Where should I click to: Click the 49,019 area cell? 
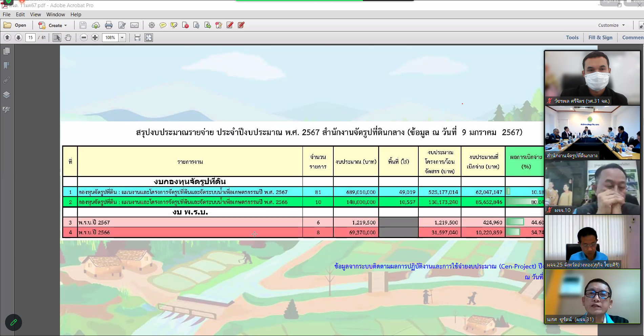click(x=398, y=192)
